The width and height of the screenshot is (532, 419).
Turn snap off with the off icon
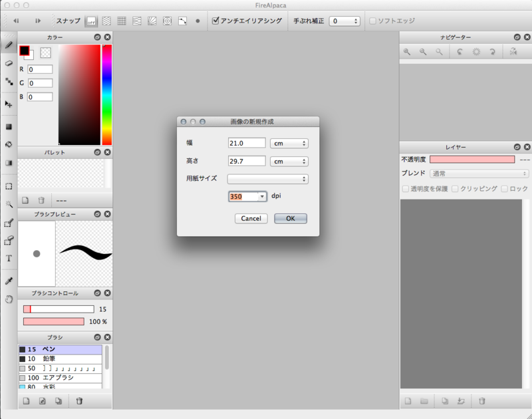(x=91, y=21)
